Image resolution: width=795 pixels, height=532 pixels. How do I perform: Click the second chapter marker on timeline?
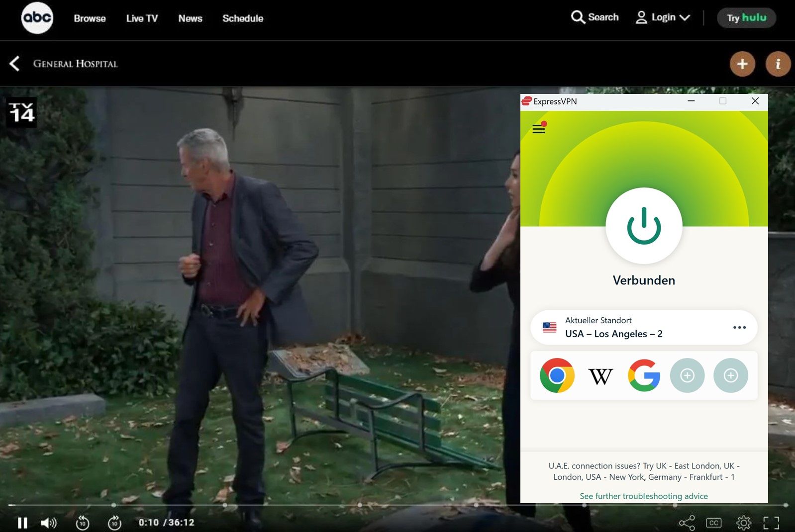pos(225,505)
